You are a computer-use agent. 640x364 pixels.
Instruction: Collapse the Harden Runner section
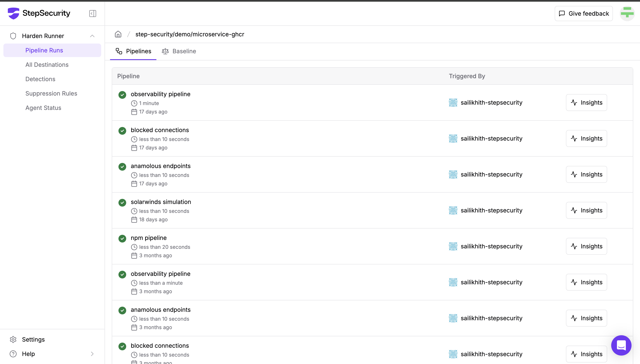pyautogui.click(x=92, y=36)
